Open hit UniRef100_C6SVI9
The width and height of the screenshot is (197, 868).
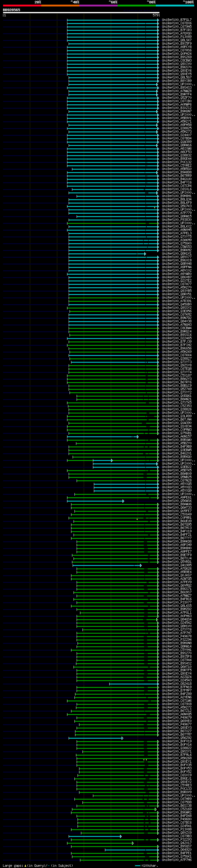point(176,775)
